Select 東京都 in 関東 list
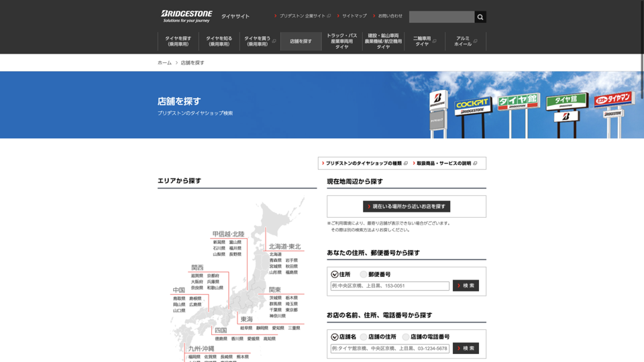This screenshot has height=362, width=644. click(292, 310)
